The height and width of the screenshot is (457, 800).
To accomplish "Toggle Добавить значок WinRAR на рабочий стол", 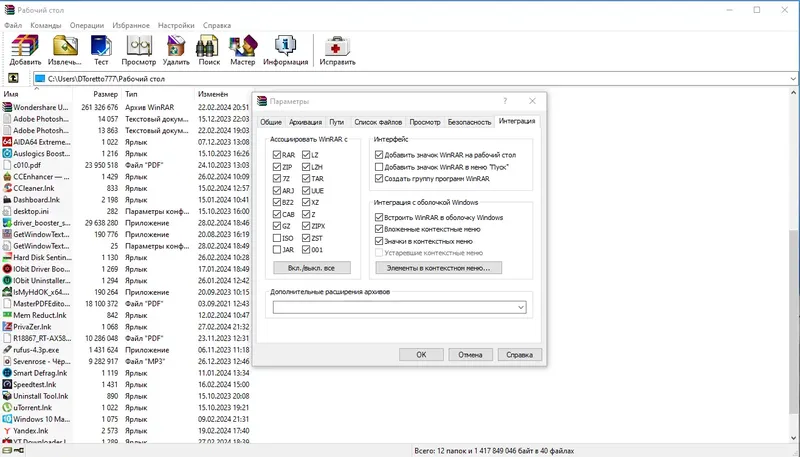I will point(379,155).
